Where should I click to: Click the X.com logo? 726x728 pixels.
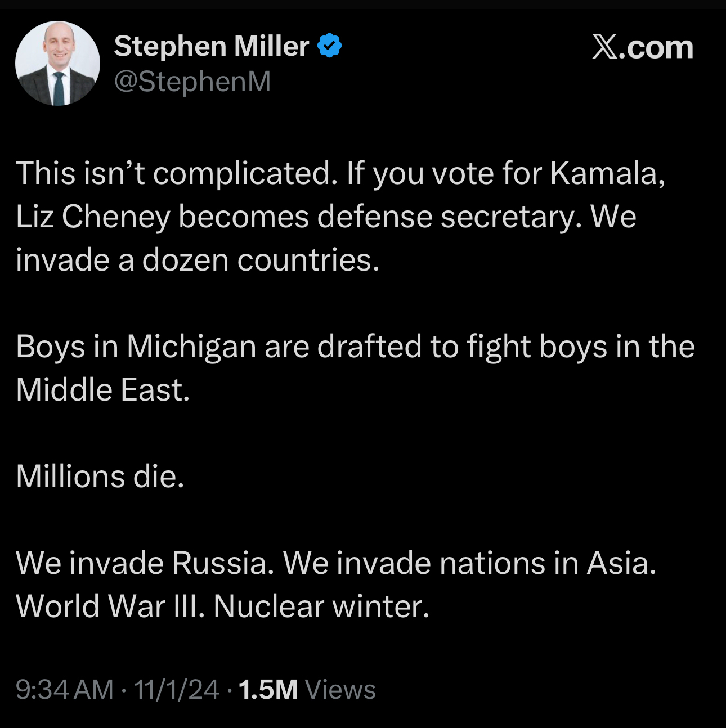click(642, 47)
